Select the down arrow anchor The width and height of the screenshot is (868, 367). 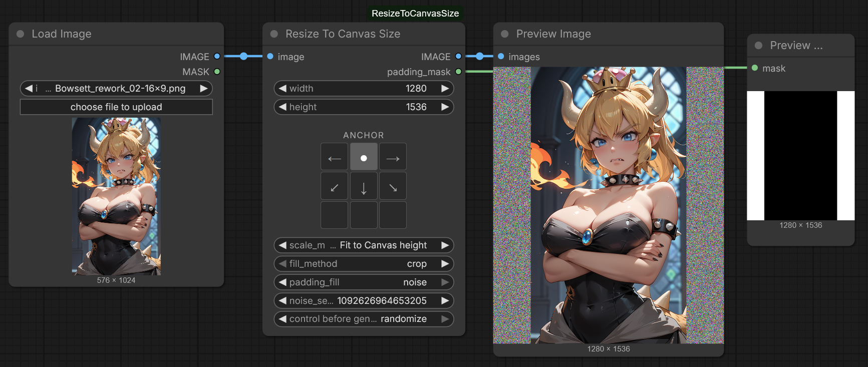[364, 186]
